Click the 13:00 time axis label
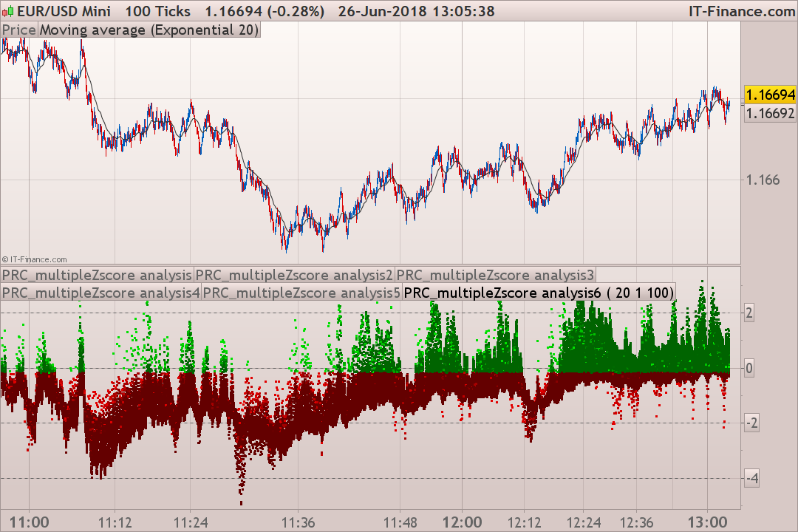The height and width of the screenshot is (532, 798). pos(707,522)
